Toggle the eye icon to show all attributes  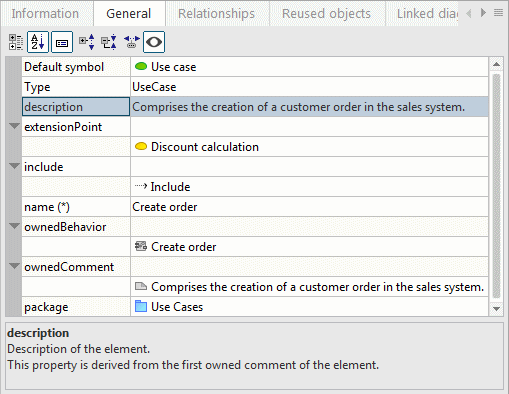point(154,42)
